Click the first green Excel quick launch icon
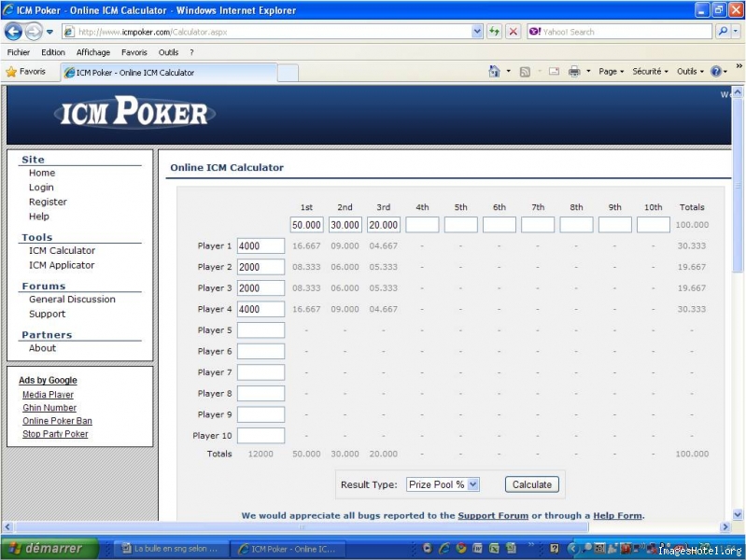The width and height of the screenshot is (746, 560). click(494, 548)
